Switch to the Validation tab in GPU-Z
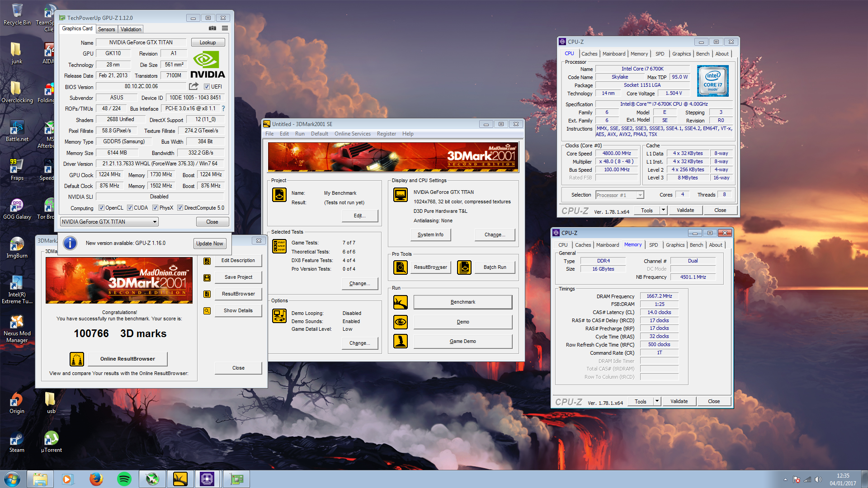The image size is (868, 488). 131,29
